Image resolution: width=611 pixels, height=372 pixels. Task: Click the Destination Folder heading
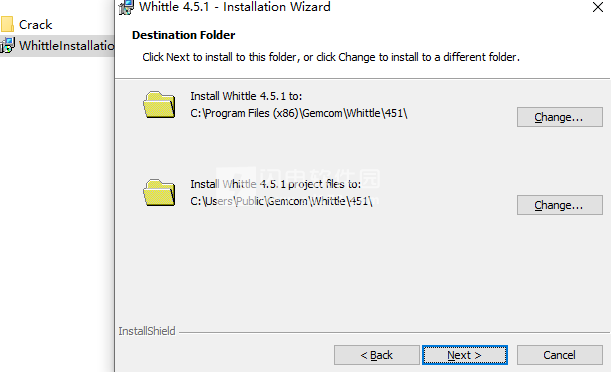click(x=184, y=35)
